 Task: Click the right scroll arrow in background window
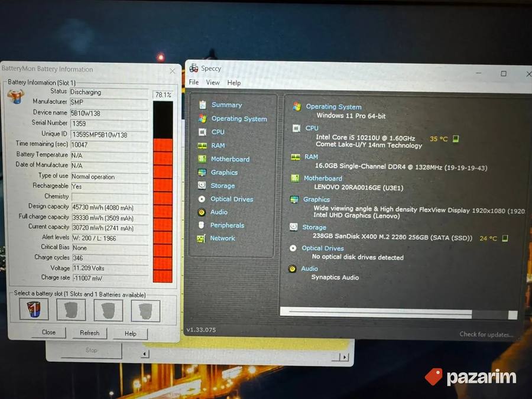pyautogui.click(x=345, y=357)
